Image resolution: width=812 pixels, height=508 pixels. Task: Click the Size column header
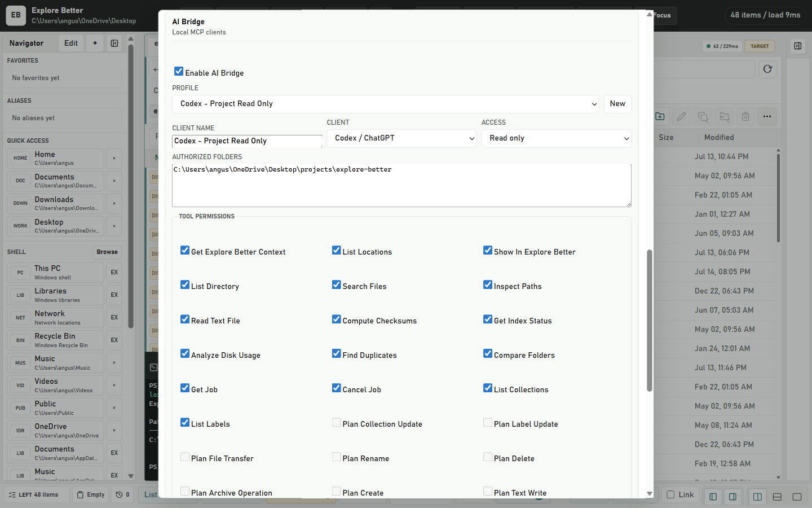tap(666, 138)
